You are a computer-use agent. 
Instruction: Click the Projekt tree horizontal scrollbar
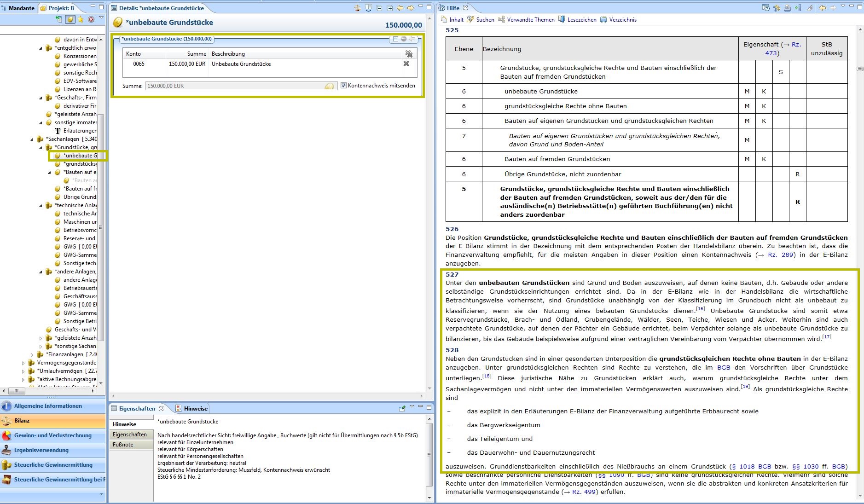pos(47,391)
